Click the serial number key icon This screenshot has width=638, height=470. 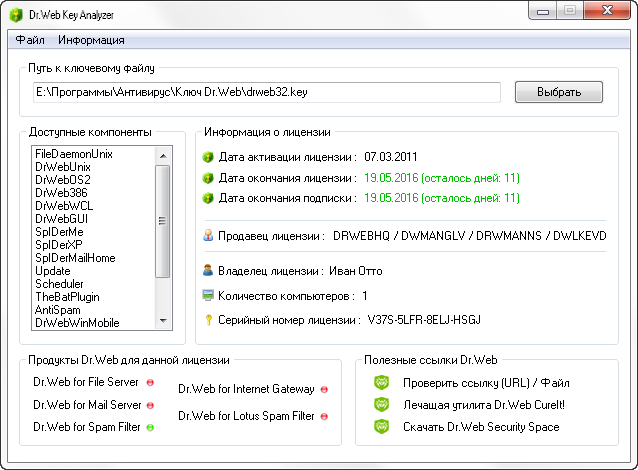208,320
